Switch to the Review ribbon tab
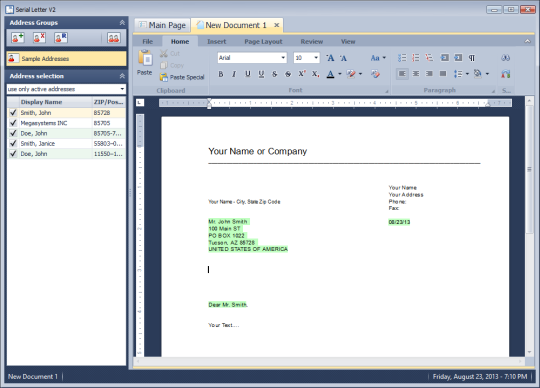Screen dimensions: 540x388 pos(312,42)
